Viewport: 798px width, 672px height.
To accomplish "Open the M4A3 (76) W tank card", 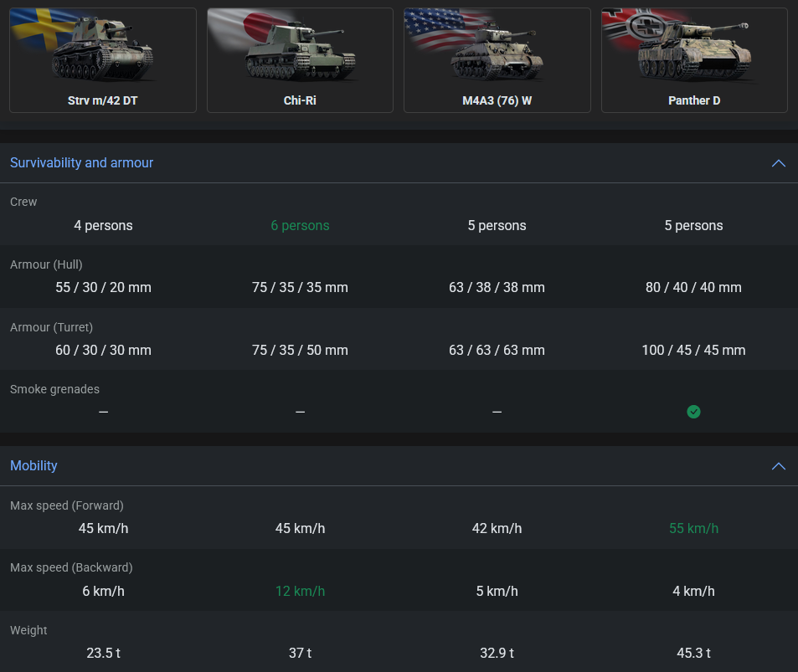I will pyautogui.click(x=497, y=60).
